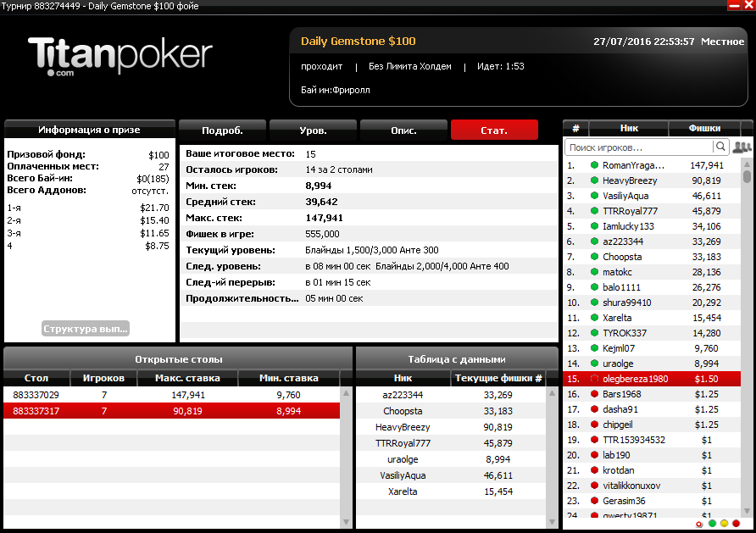Click the green circle in the legend below player list
This screenshot has width=756, height=533.
712,524
